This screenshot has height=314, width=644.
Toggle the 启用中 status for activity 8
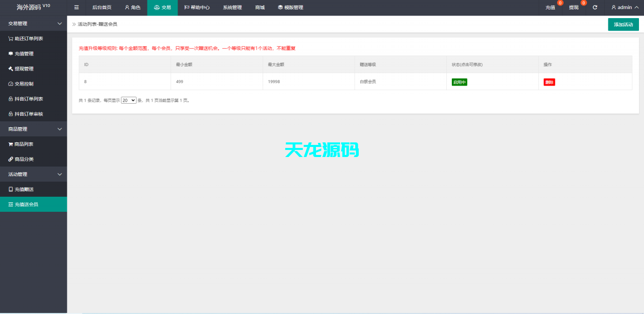click(x=458, y=81)
